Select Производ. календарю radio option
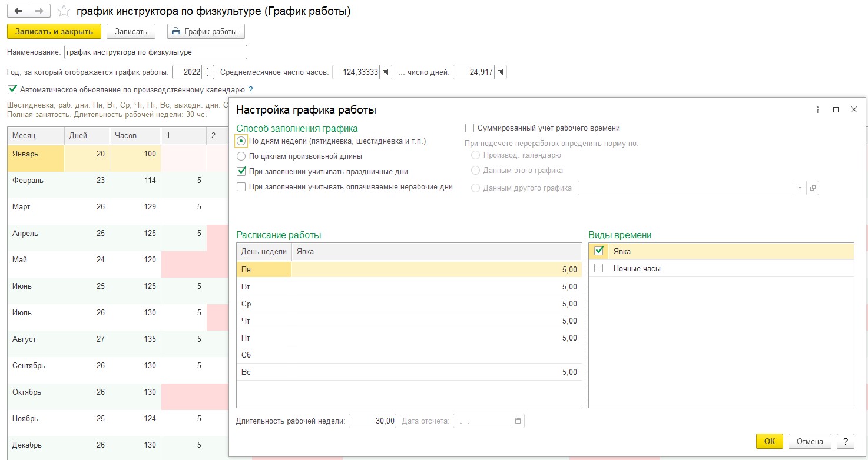The image size is (868, 460). pyautogui.click(x=475, y=155)
